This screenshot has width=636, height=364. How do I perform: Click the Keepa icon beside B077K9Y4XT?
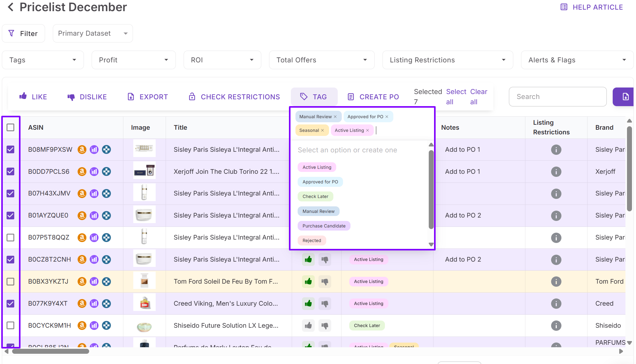pos(107,303)
